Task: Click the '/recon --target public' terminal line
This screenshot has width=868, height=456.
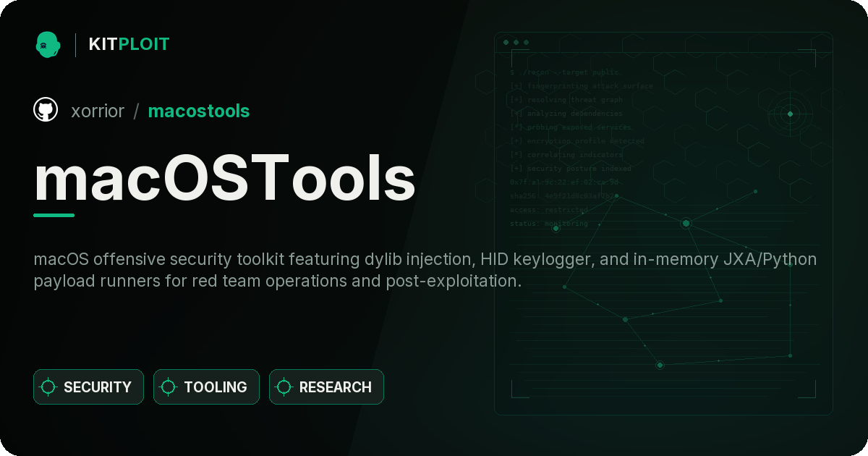Action: pos(564,72)
